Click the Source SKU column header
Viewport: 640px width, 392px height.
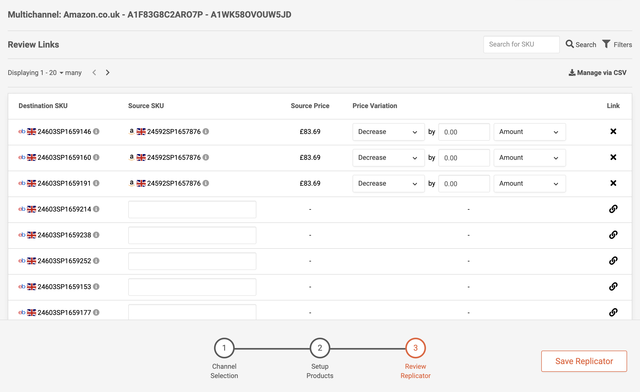tap(146, 106)
